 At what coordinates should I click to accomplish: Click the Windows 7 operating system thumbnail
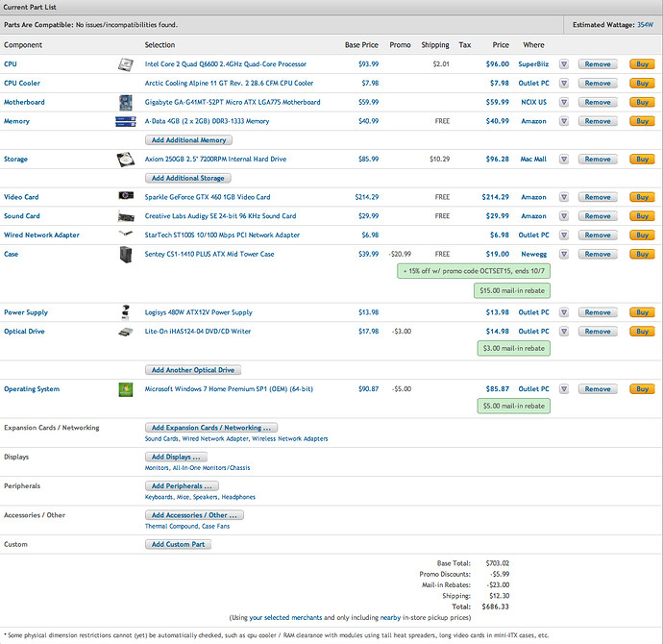126,389
